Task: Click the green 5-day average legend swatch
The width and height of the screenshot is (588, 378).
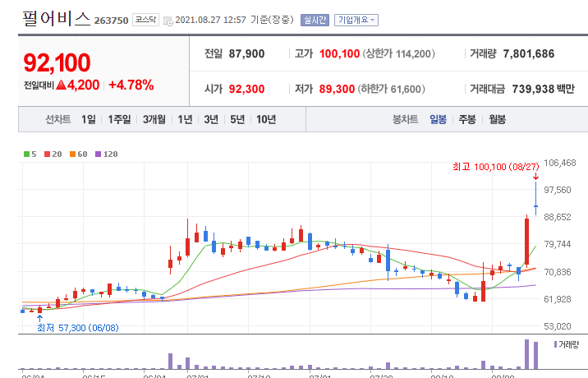Action: coord(26,154)
